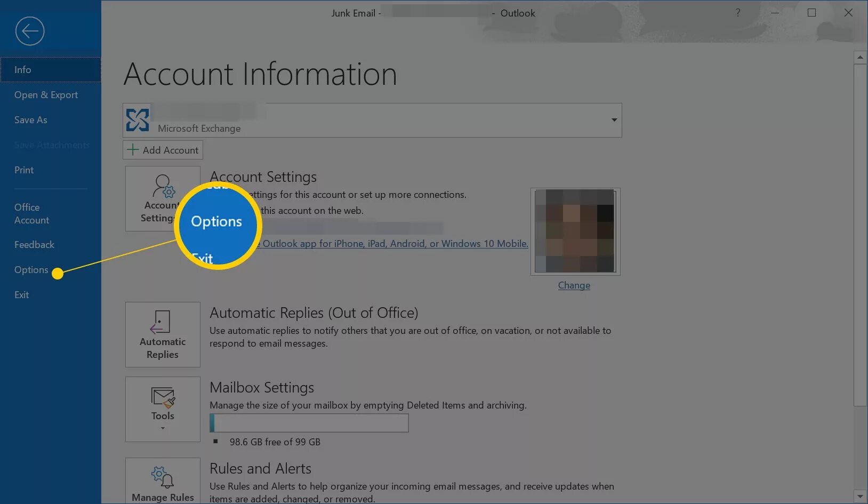Screen dimensions: 868x504
Task: Close the Outlook window
Action: [848, 13]
